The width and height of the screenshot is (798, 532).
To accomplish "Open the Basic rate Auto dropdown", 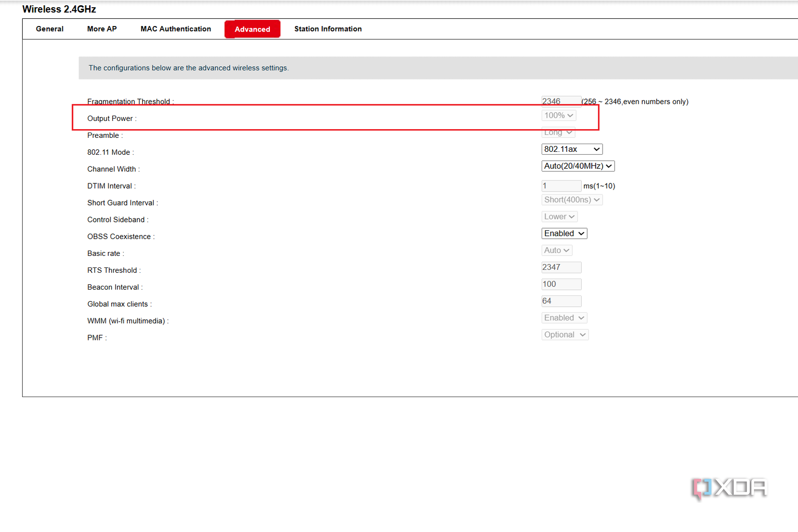I will click(557, 250).
